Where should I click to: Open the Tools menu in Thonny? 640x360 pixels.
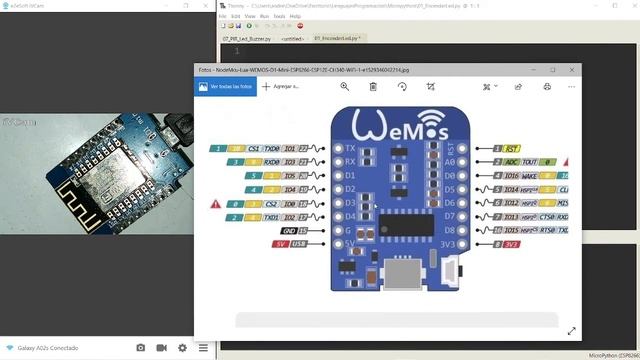tap(279, 16)
